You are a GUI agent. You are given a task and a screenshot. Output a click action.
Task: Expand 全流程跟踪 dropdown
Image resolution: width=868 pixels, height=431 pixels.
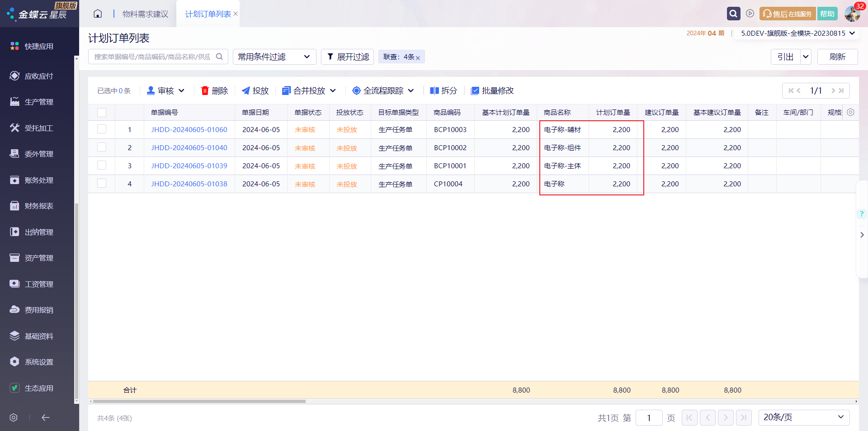(411, 90)
